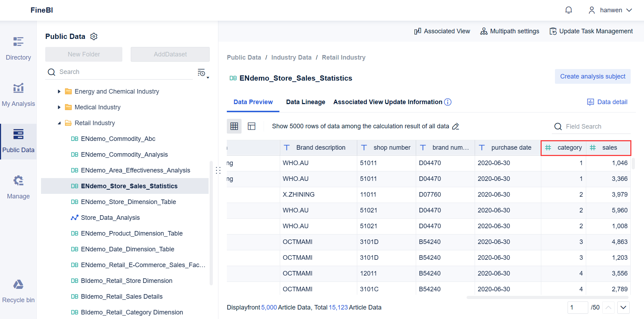This screenshot has width=644, height=319.
Task: Open the Public Data settings gear
Action: pos(94,36)
